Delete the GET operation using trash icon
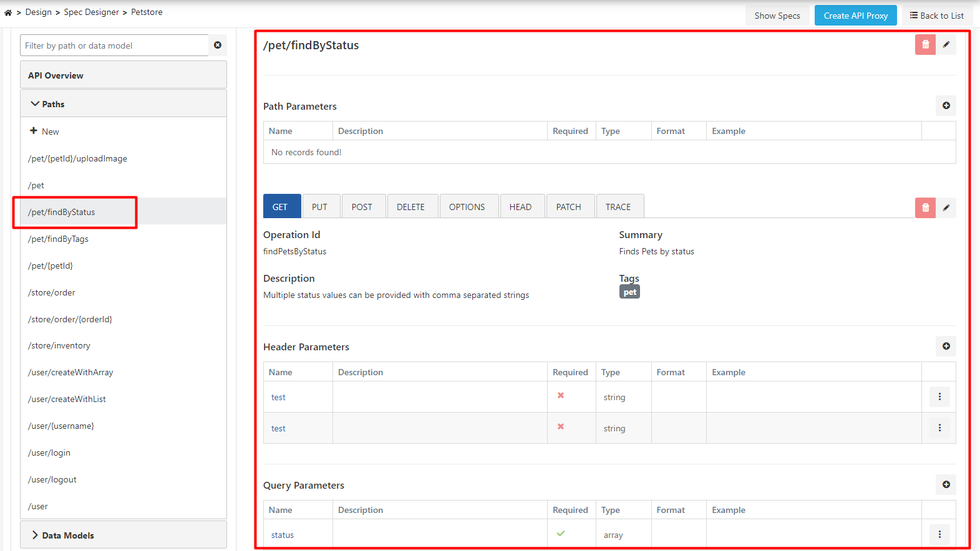Image resolution: width=980 pixels, height=551 pixels. 925,208
